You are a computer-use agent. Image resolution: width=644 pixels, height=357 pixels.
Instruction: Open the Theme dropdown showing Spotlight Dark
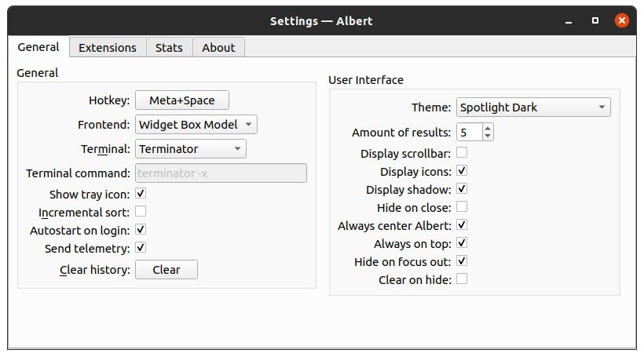(x=533, y=107)
